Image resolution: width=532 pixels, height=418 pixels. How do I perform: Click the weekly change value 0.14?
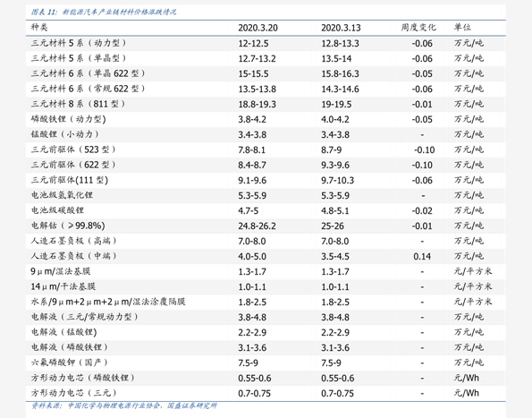[422, 256]
